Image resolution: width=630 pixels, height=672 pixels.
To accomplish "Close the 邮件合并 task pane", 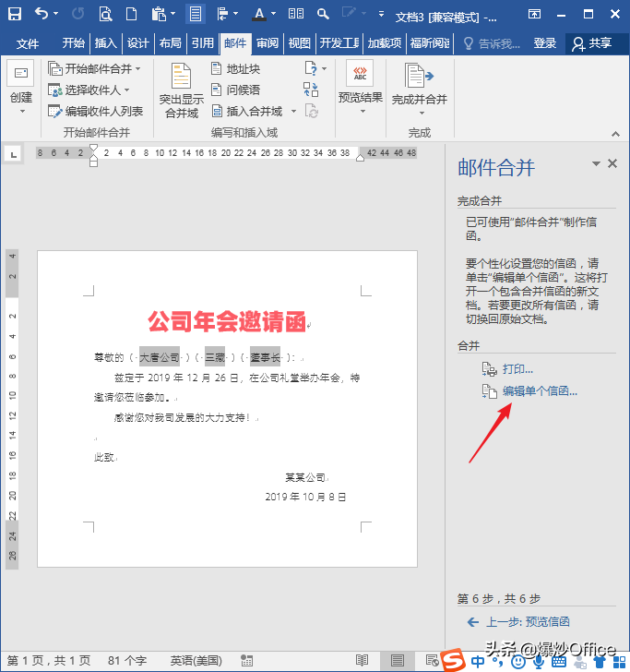I will (612, 163).
